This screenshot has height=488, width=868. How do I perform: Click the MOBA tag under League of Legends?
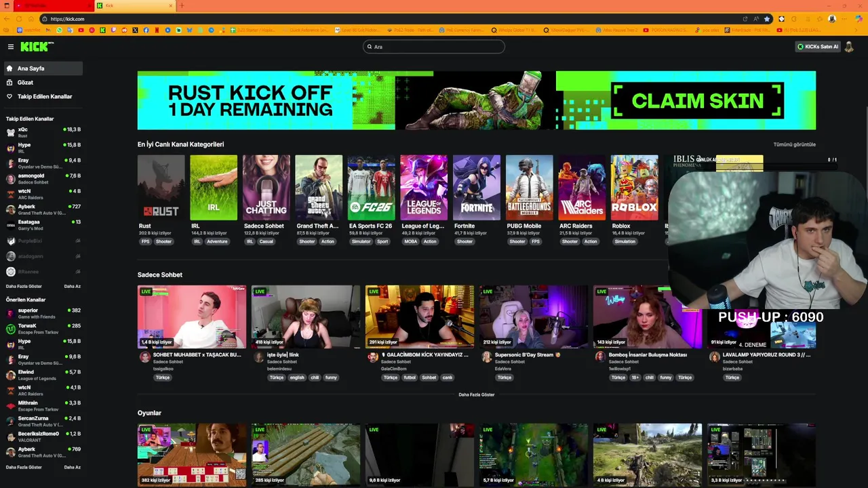(411, 242)
